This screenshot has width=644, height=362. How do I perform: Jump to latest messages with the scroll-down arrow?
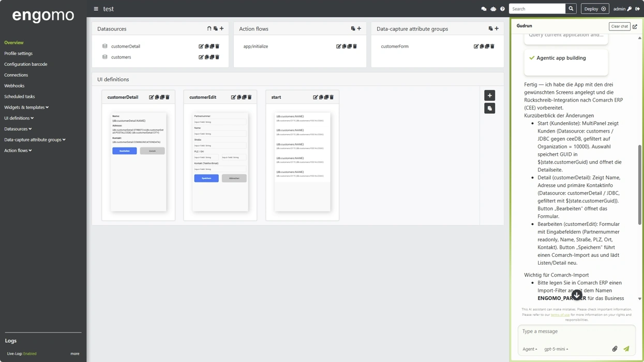(576, 295)
